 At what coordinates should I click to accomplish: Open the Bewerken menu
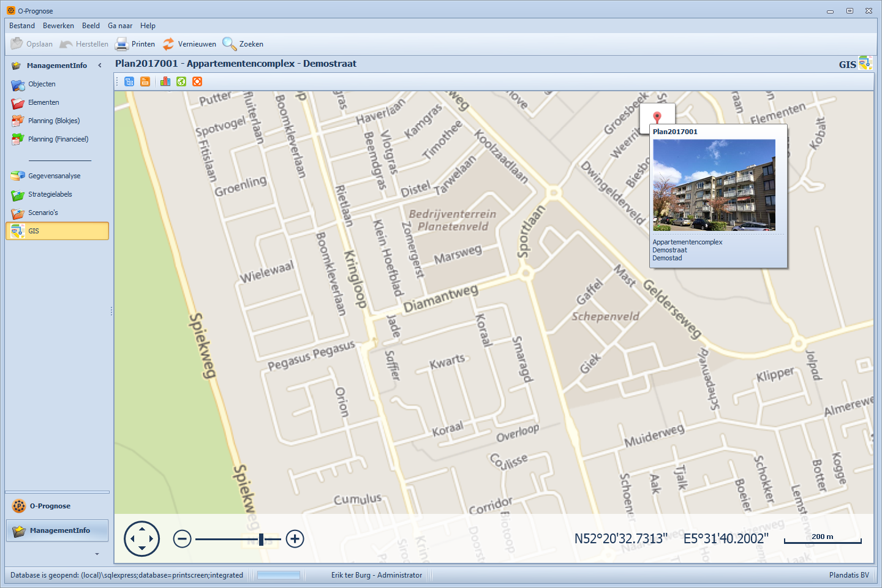click(58, 26)
